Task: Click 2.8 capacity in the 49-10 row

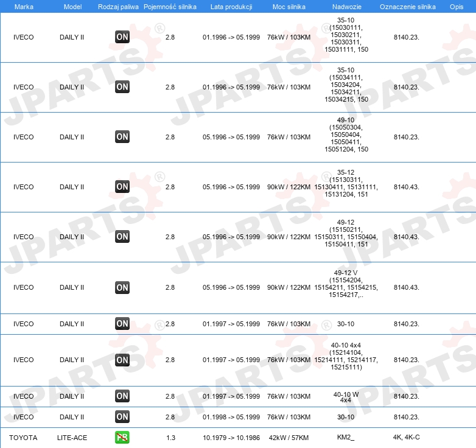Action: click(170, 137)
